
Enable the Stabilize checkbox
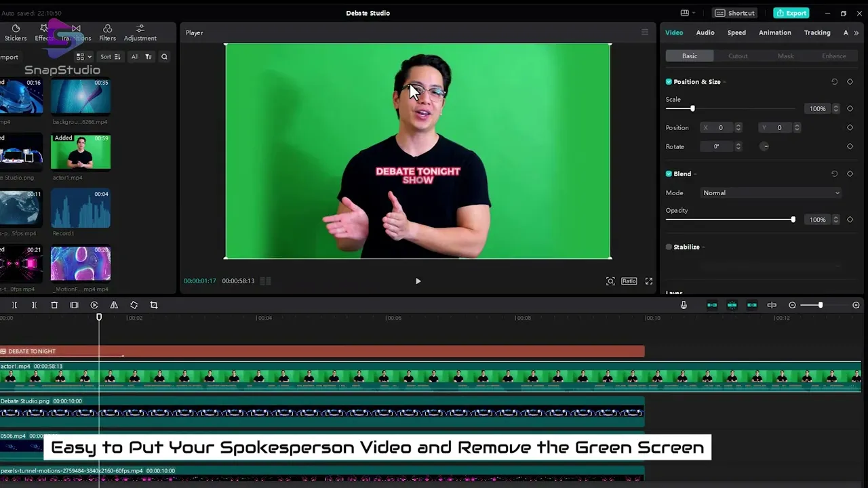669,247
